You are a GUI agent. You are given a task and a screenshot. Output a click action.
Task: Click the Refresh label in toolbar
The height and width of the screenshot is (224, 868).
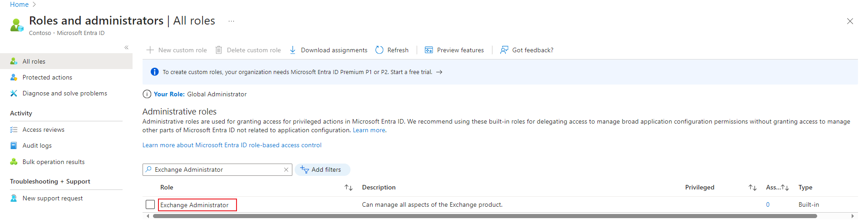pyautogui.click(x=398, y=50)
